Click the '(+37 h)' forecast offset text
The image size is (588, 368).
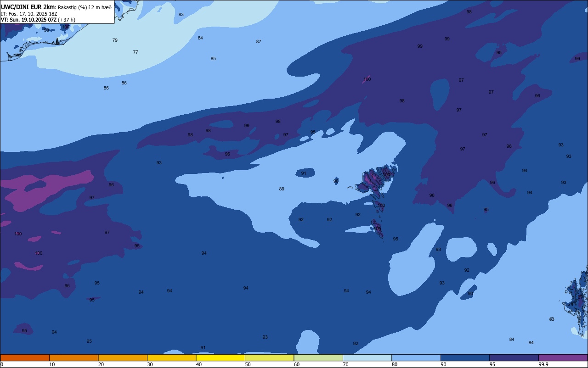[x=67, y=20]
